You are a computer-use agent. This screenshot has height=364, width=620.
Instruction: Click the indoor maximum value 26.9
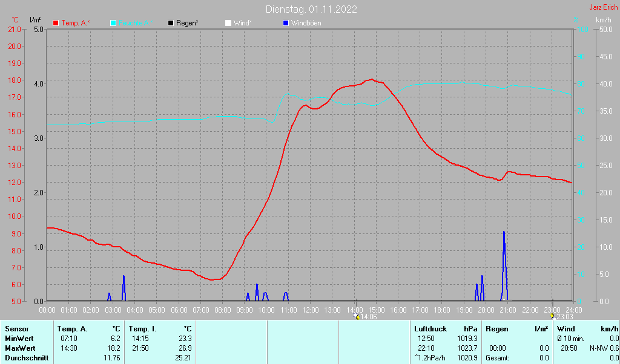[x=185, y=349]
